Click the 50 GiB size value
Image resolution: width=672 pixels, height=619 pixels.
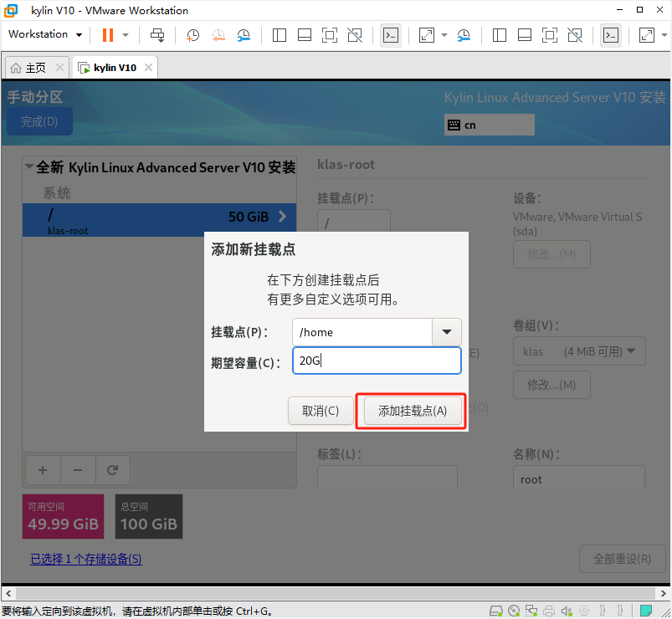249,217
